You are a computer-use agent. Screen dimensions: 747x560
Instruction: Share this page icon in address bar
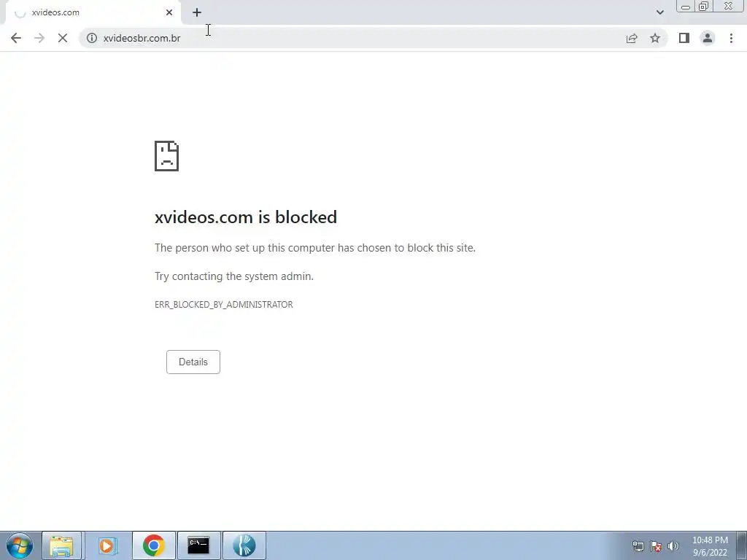pyautogui.click(x=632, y=38)
